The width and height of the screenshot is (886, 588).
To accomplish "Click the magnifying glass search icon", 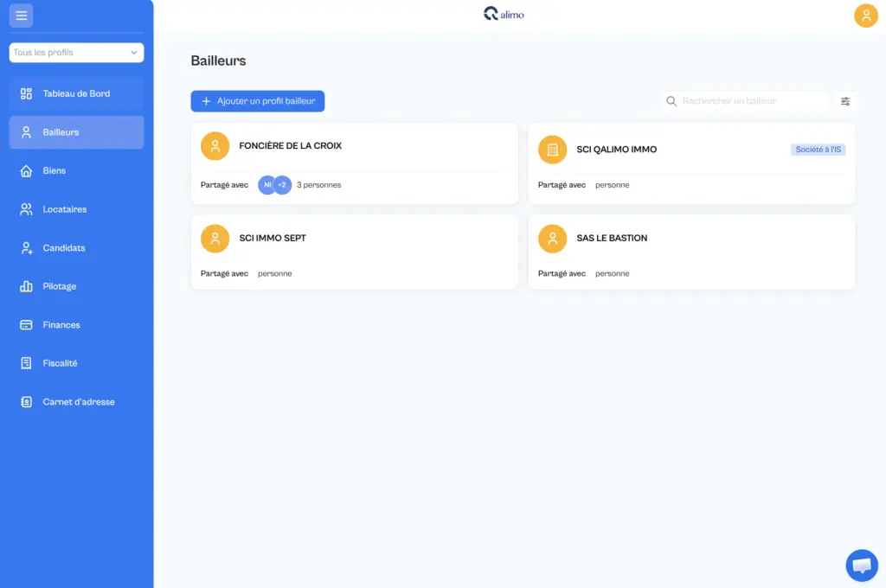I will point(671,101).
